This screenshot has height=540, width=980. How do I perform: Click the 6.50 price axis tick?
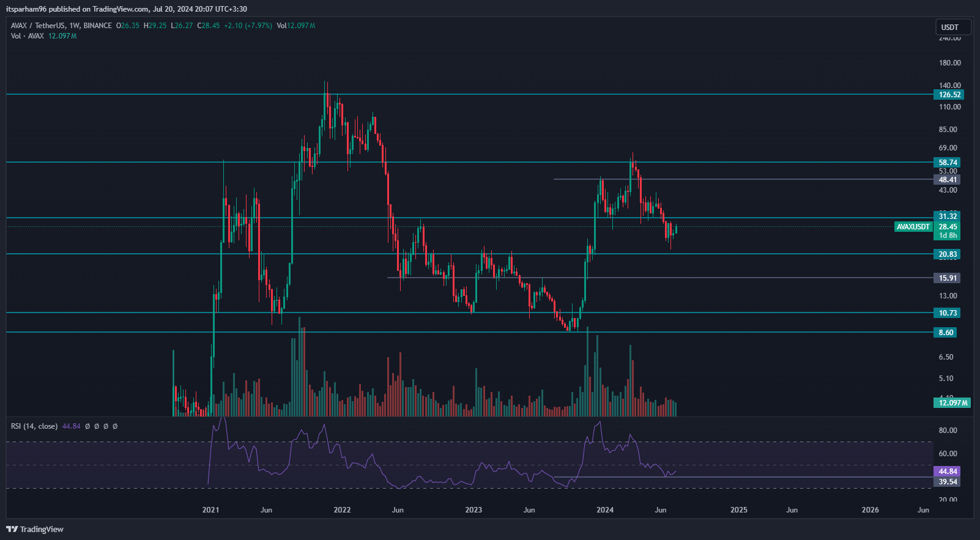946,357
